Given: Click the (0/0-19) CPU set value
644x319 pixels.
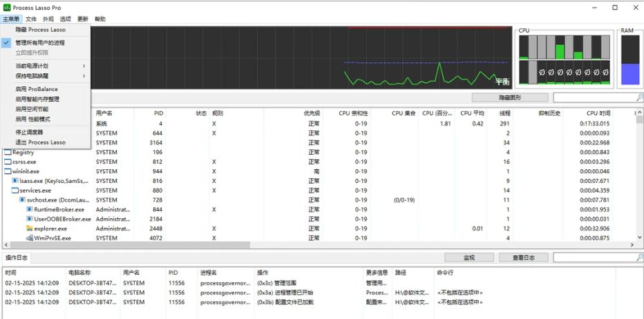Looking at the screenshot, I should 404,200.
